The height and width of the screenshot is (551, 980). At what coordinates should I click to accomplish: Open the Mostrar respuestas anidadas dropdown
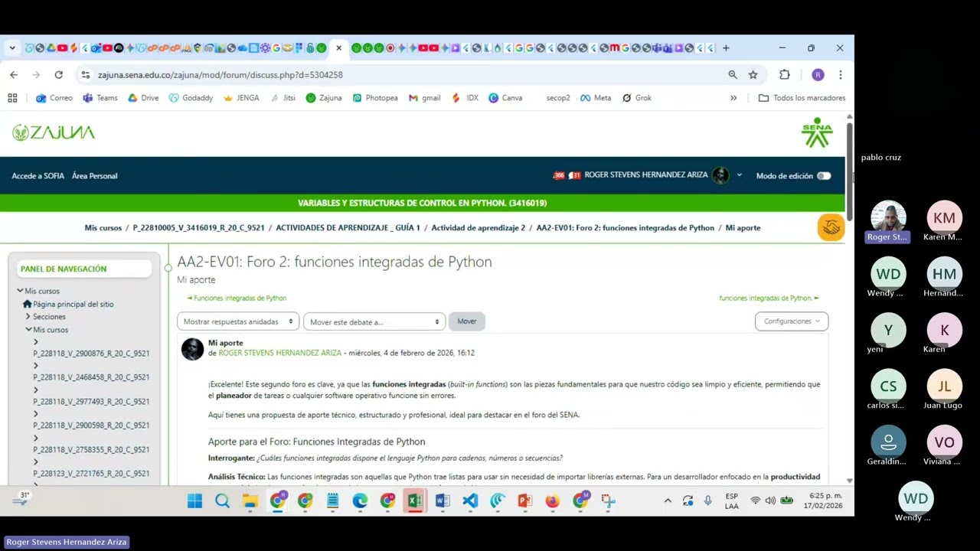pos(237,321)
